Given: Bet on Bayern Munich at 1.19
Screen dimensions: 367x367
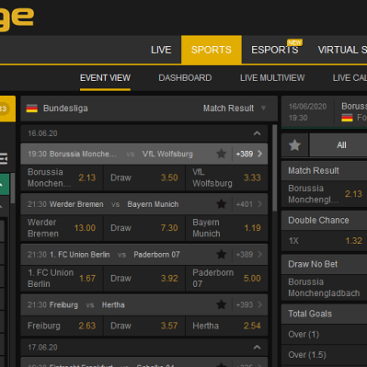Looking at the screenshot, I should (x=226, y=228).
